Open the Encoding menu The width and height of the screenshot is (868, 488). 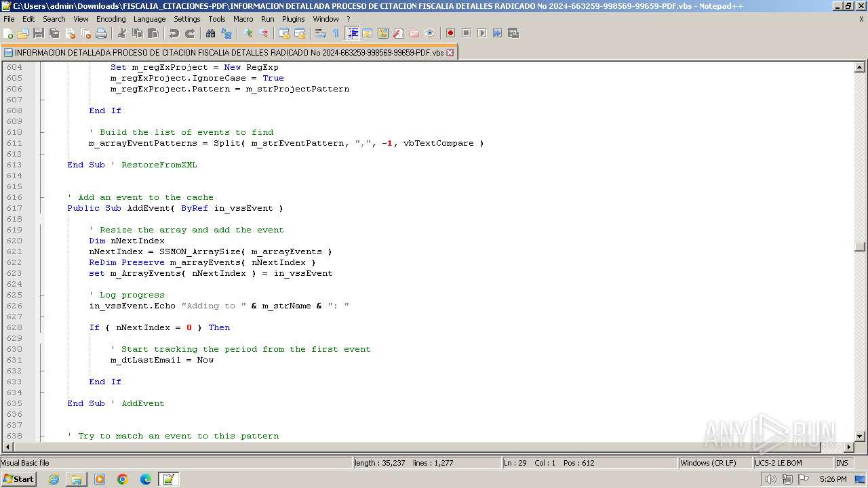pyautogui.click(x=111, y=19)
